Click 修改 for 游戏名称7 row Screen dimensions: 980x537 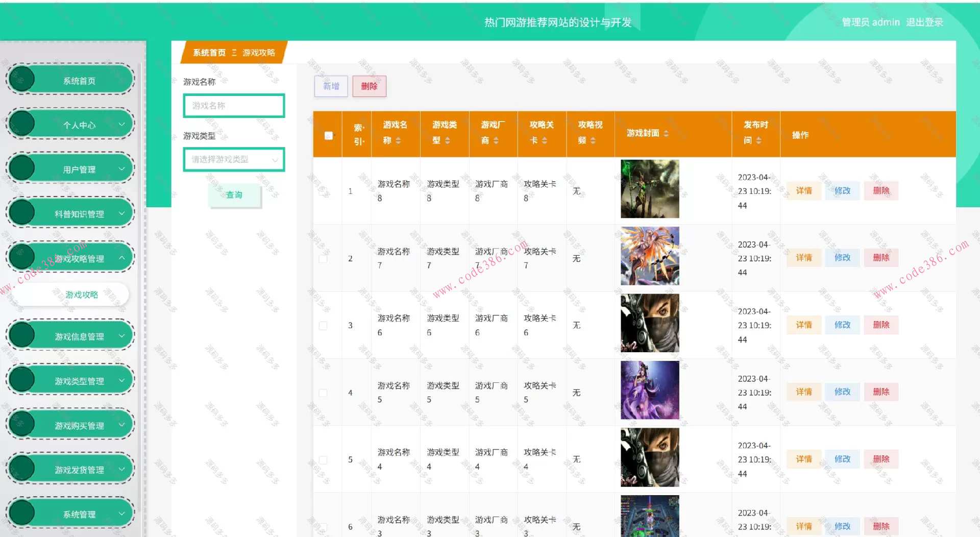(842, 258)
